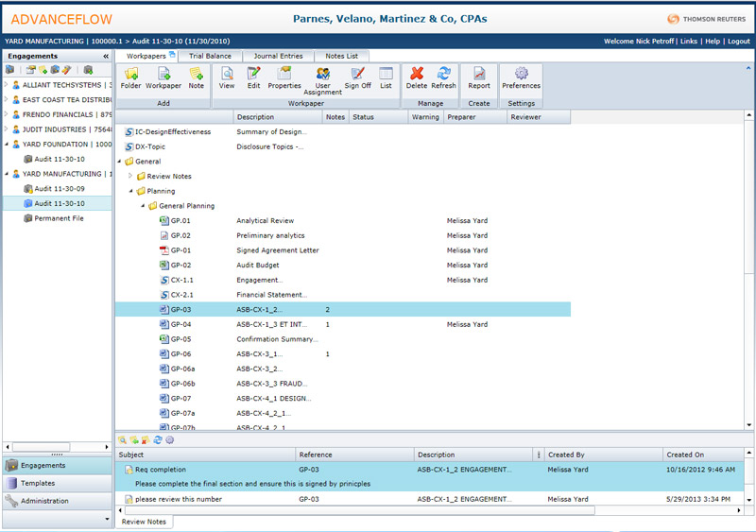Screen dimensions: 756x532
Task: Refresh the workpapers list
Action: [x=443, y=77]
